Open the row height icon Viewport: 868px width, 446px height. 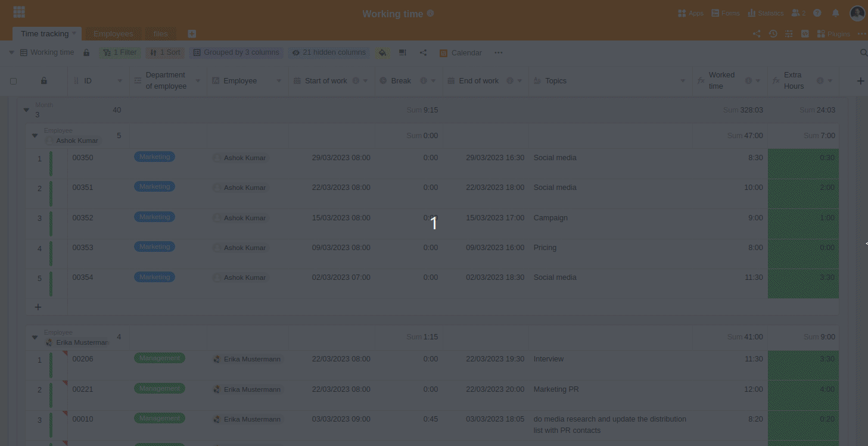pyautogui.click(x=403, y=52)
